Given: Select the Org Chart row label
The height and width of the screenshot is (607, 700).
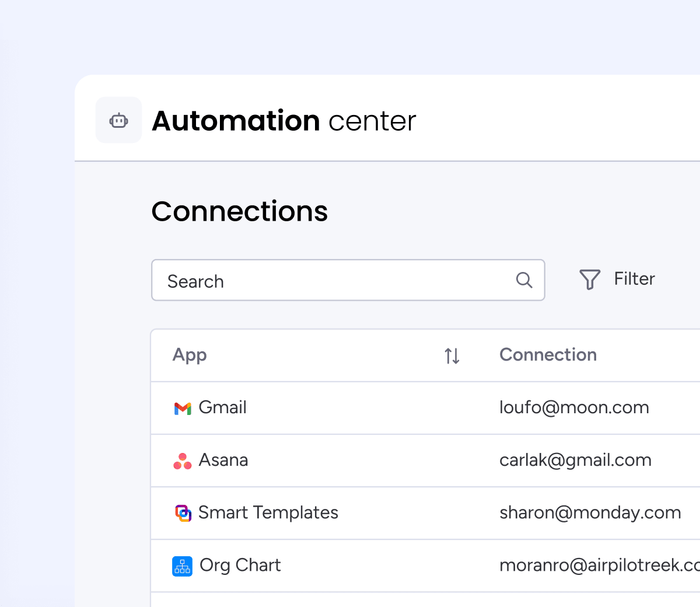Looking at the screenshot, I should [x=240, y=565].
